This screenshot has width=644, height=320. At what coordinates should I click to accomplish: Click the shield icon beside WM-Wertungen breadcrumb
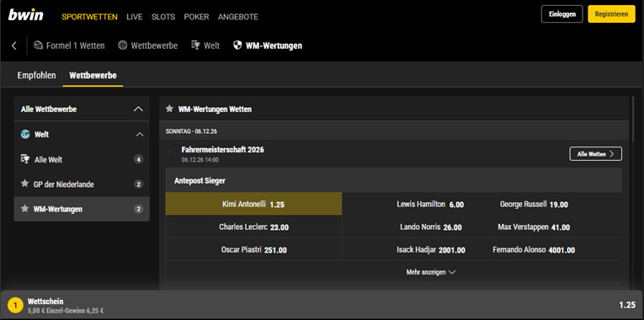[x=237, y=45]
